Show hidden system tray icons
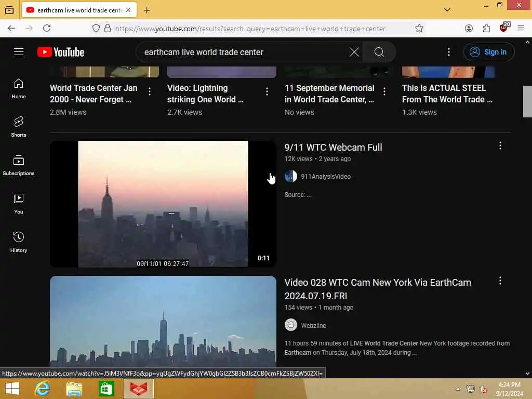Viewport: 532px width, 399px height. (458, 389)
